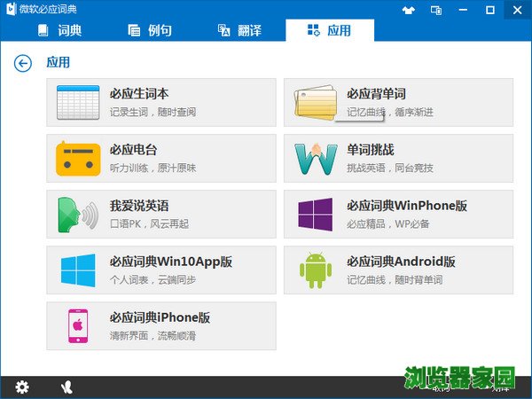Open the 必应词典Win10App版 tile
This screenshot has height=399, width=532.
coord(160,270)
